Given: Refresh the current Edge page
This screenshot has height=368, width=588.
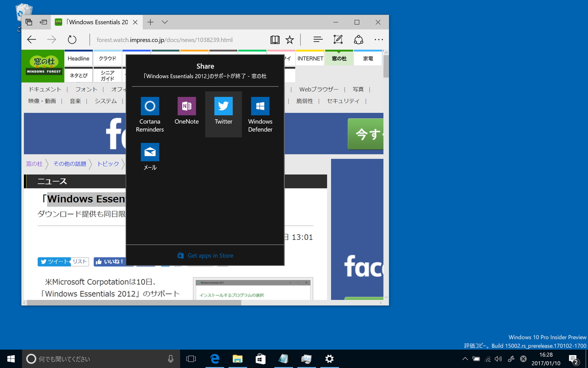Looking at the screenshot, I should coord(72,40).
